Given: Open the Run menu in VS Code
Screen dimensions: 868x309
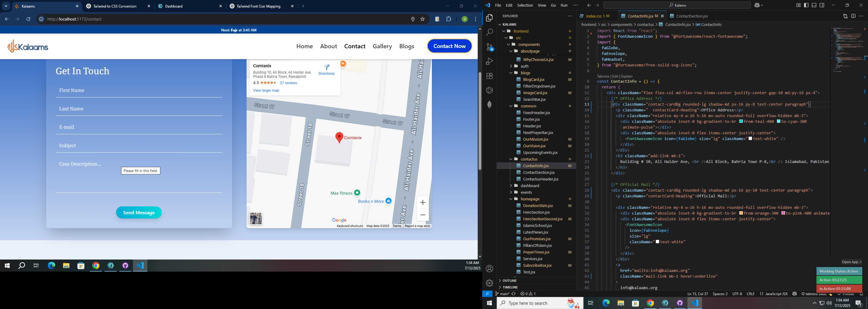Looking at the screenshot, I should point(564,5).
